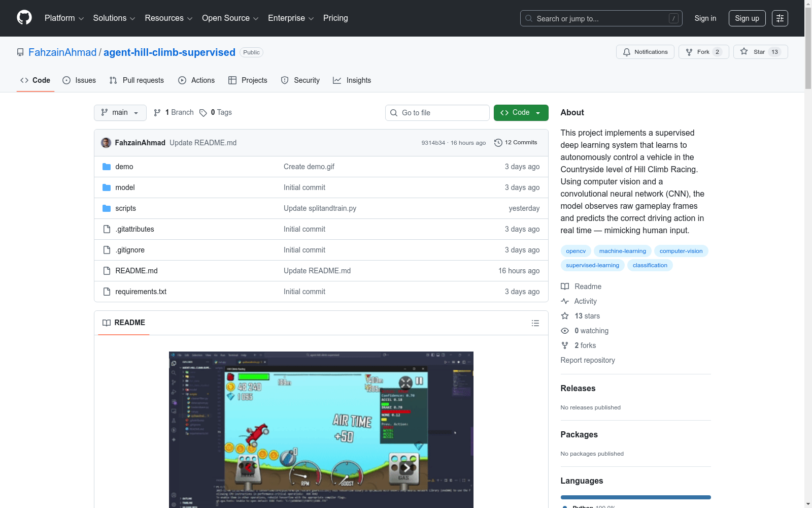Viewport: 812px width, 508px height.
Task: Expand the Resources menu
Action: 168,18
